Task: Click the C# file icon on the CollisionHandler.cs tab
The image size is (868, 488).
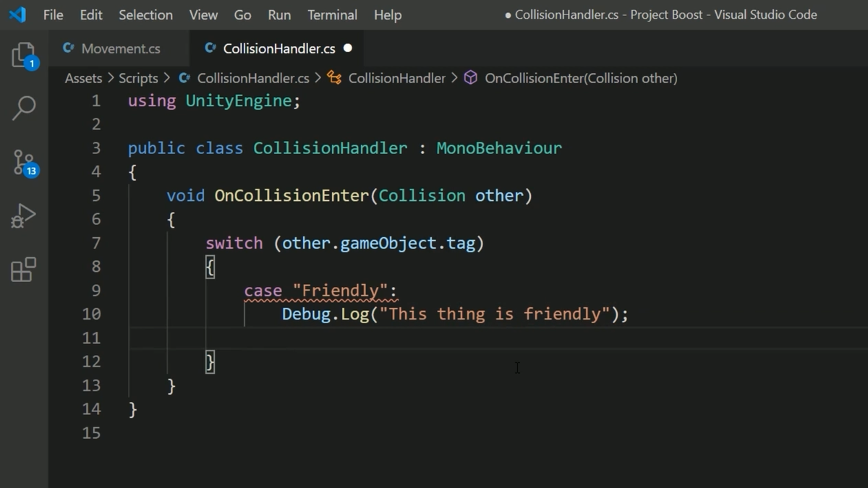Action: point(210,48)
